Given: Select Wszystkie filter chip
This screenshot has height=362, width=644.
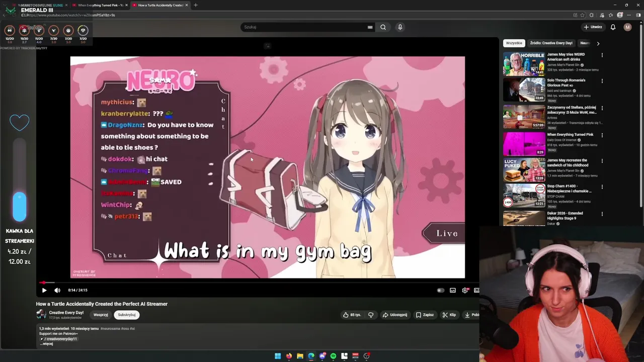Looking at the screenshot, I should click(514, 43).
